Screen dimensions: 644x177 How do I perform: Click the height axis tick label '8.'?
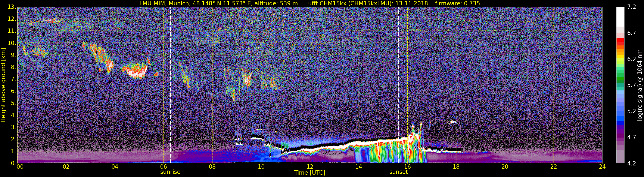13,67
